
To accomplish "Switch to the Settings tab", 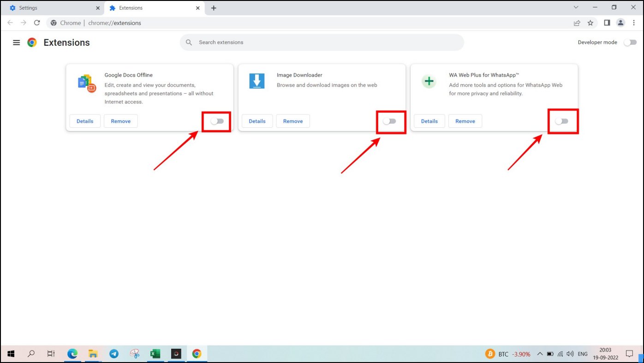I will point(52,8).
